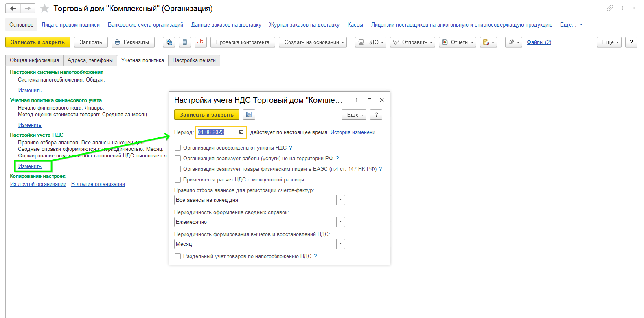The height and width of the screenshot is (318, 644).
Task: Show hint for ЕАЭС goods sales option
Action: coord(381,169)
